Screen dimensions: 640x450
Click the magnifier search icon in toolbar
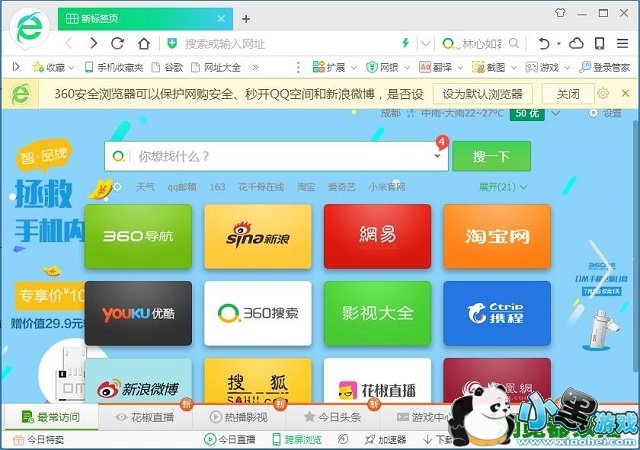coord(514,43)
